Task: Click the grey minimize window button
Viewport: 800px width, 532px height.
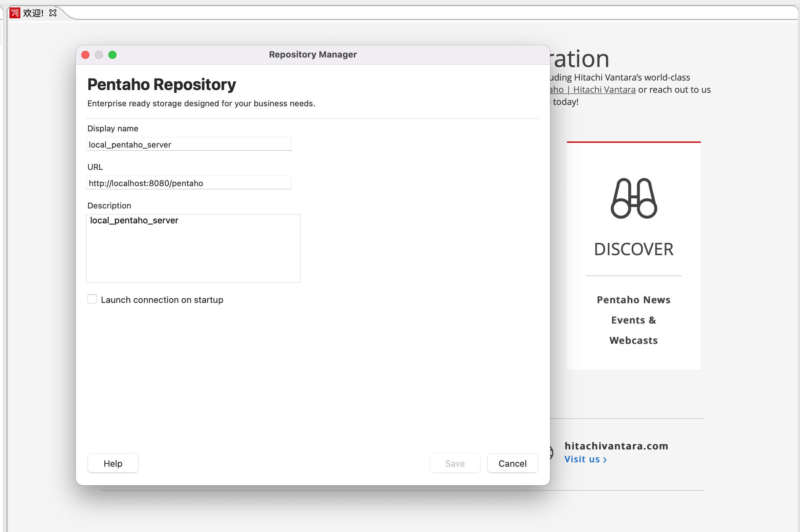Action: (x=99, y=55)
